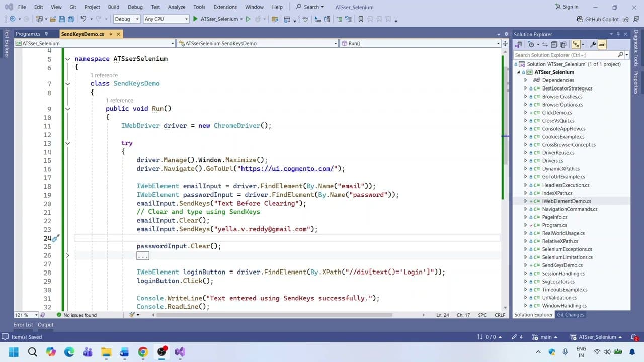Toggle pin on Program.cs tab

coord(46,34)
